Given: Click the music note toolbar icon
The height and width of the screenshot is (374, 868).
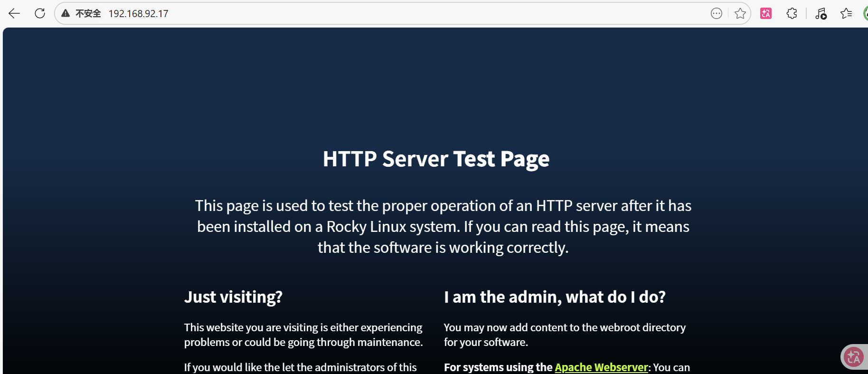Looking at the screenshot, I should [x=821, y=14].
